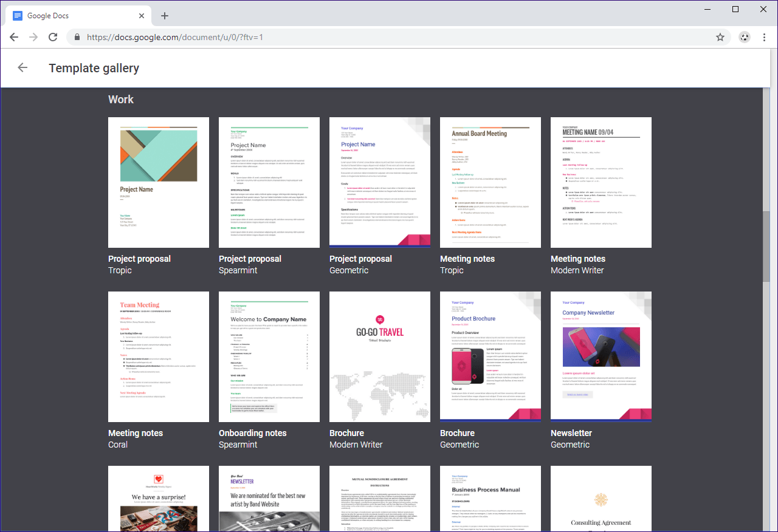Click the 'Onboarding notes' label
The height and width of the screenshot is (532, 778).
tap(252, 433)
